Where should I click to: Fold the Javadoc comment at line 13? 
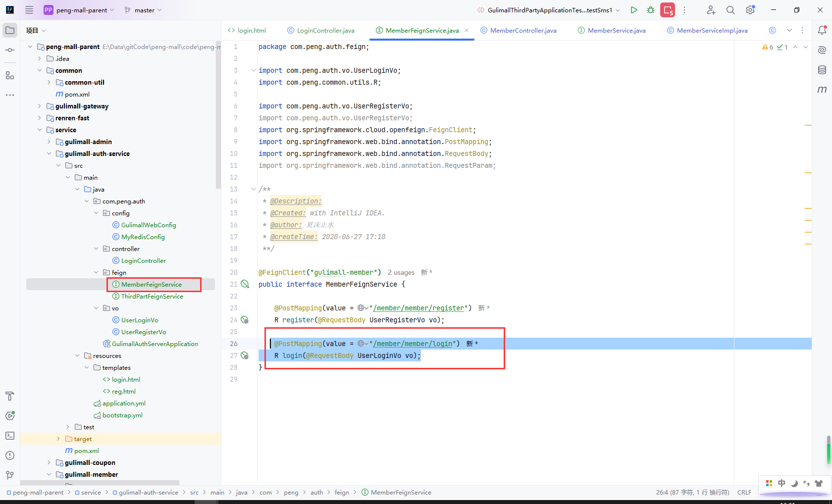pos(254,189)
